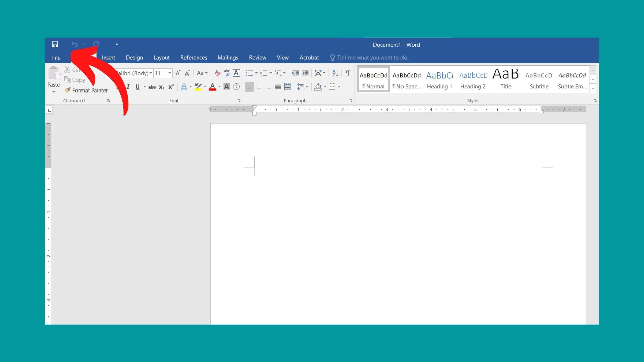Switch to the Insert ribbon tab

(108, 57)
